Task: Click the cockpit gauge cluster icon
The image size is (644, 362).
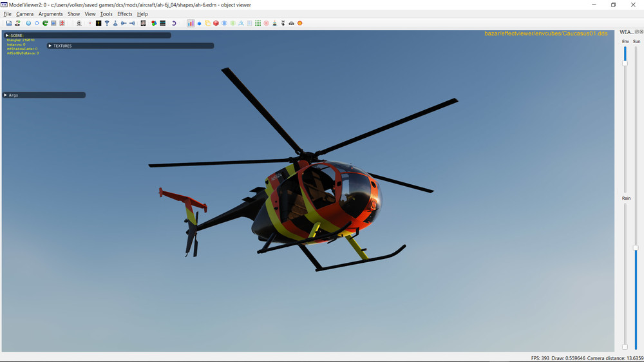Action: pyautogui.click(x=292, y=23)
